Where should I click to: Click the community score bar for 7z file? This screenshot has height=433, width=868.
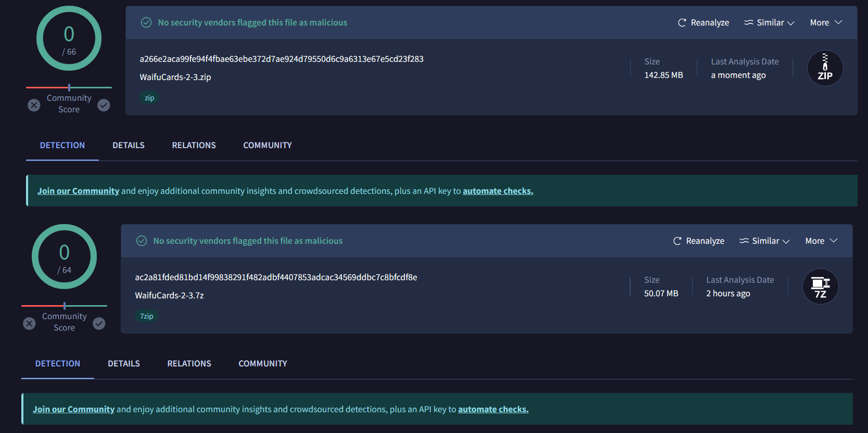click(64, 306)
